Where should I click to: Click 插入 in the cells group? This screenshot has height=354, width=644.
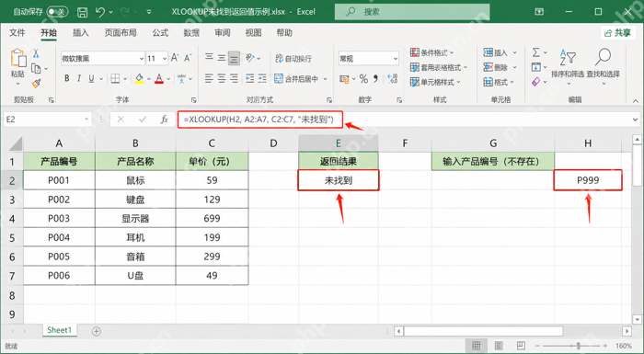click(x=500, y=52)
